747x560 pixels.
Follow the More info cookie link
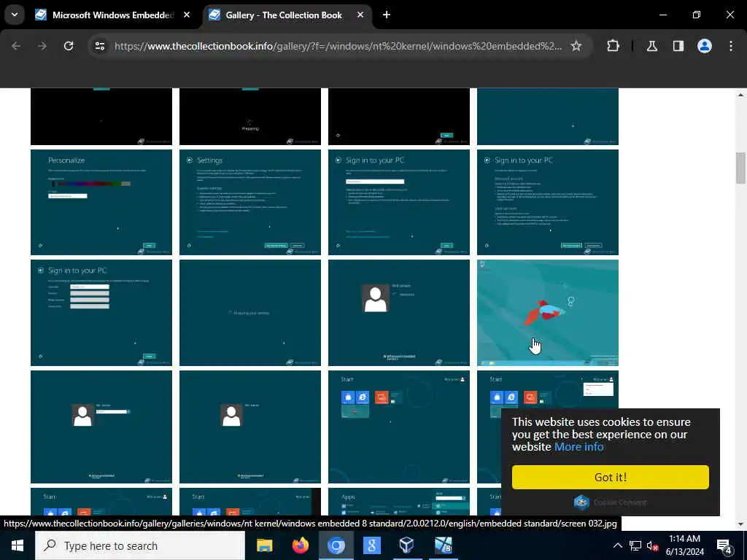coord(578,447)
